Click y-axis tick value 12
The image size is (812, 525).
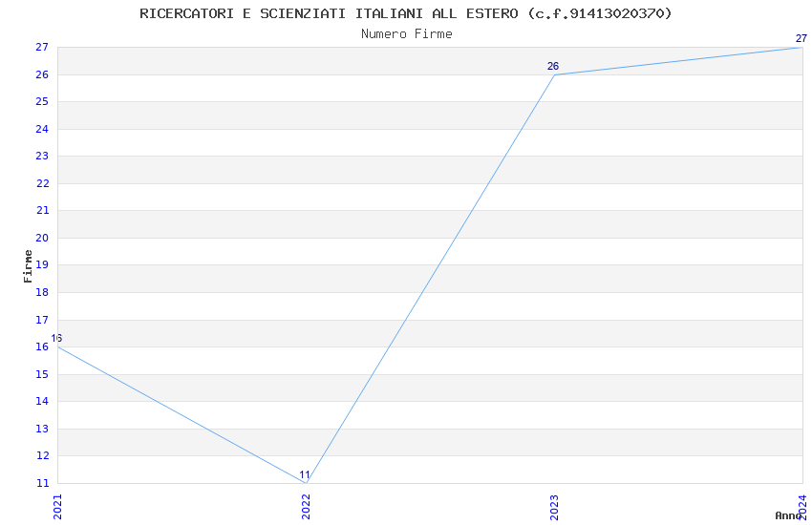42,455
